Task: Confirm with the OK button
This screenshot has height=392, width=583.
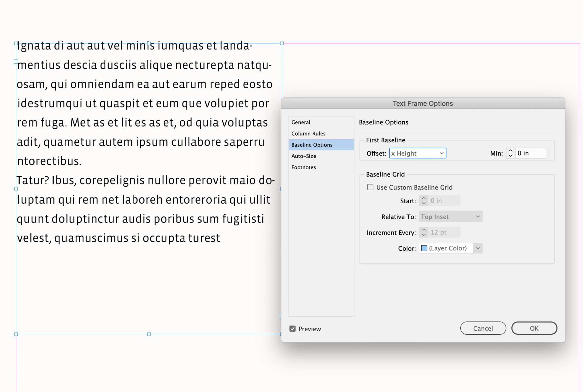Action: [534, 328]
